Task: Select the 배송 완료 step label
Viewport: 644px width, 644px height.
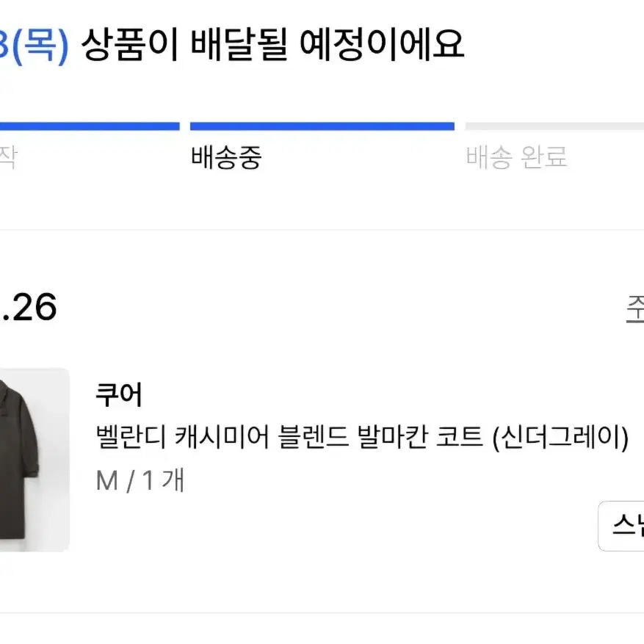Action: 516,157
